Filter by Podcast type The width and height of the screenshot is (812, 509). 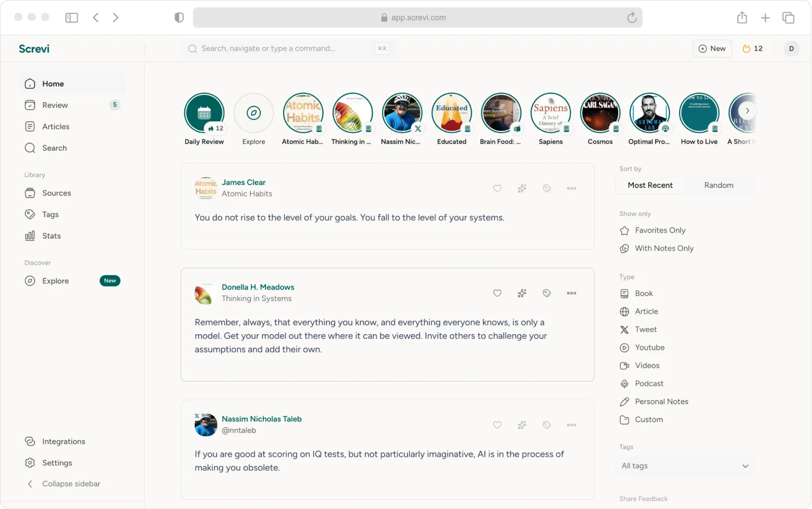point(641,384)
